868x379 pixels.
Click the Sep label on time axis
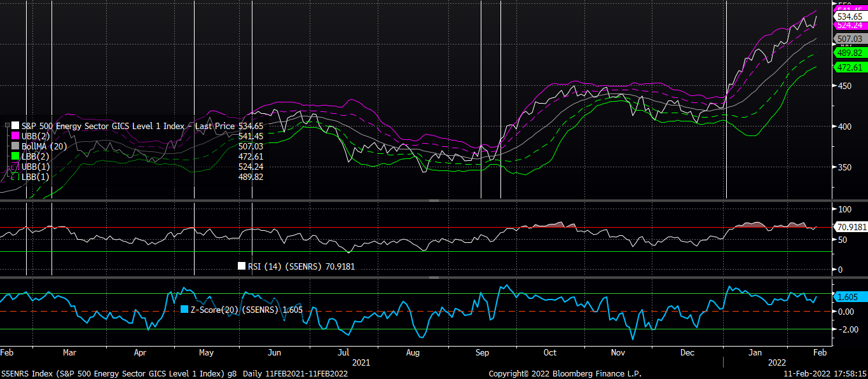[482, 352]
